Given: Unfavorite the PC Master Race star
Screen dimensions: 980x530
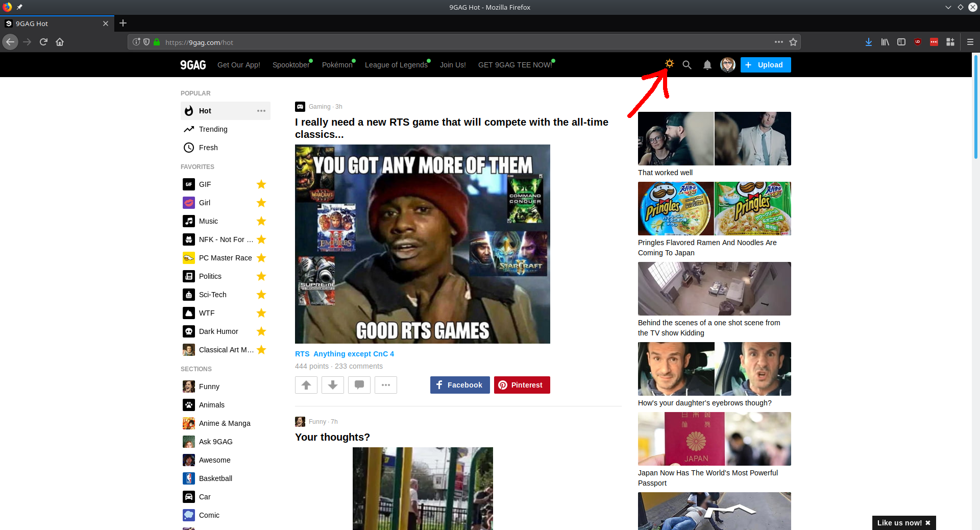Looking at the screenshot, I should (261, 258).
